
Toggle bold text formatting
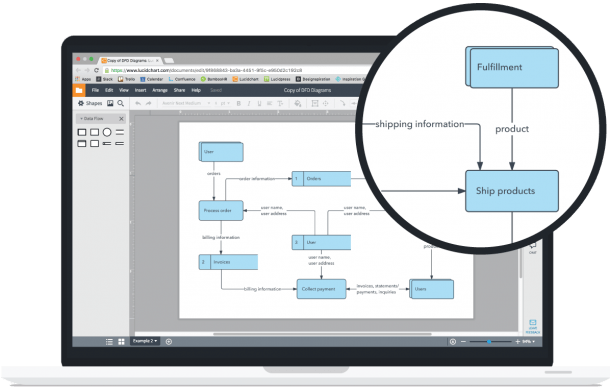click(238, 104)
